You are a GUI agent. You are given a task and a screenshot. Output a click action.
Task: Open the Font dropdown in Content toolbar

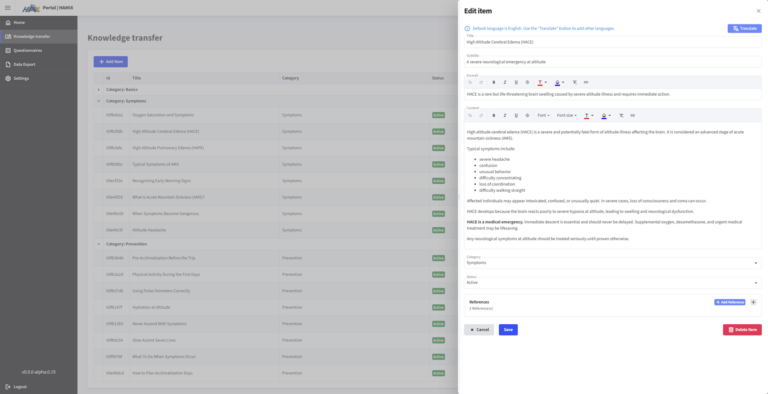pos(543,116)
